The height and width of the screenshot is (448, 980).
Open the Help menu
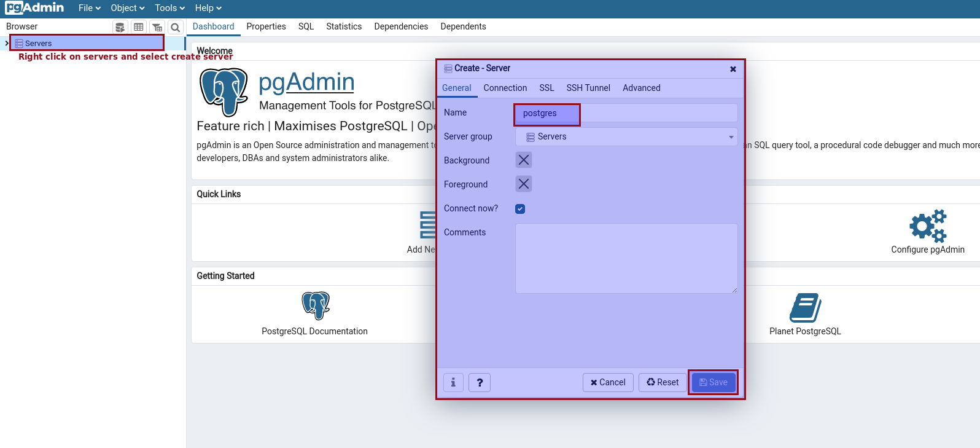[x=208, y=8]
